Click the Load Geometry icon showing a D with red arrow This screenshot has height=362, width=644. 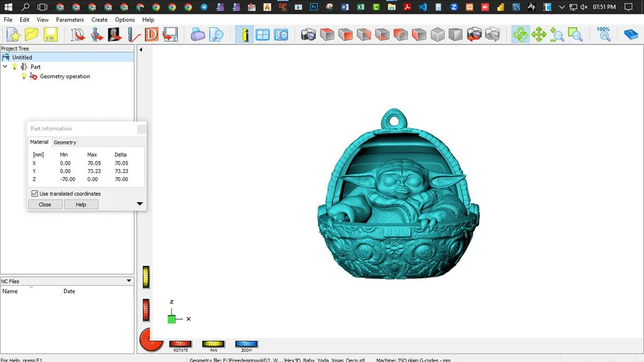click(78, 35)
